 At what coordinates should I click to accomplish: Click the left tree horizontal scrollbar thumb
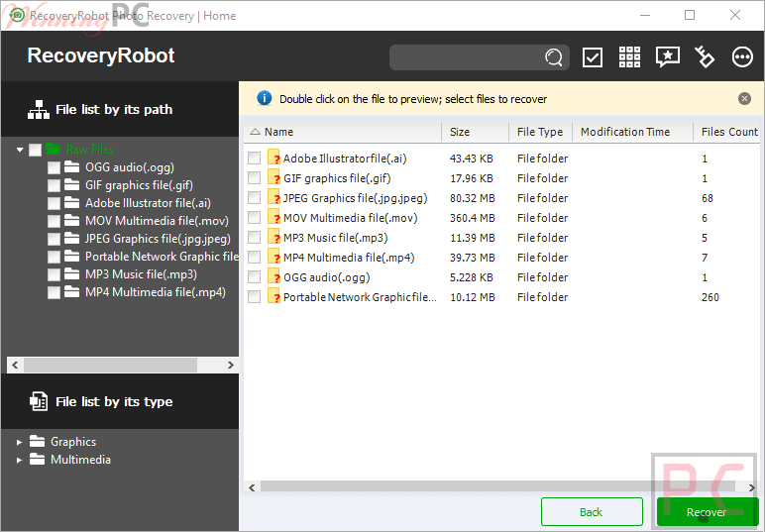(x=110, y=365)
